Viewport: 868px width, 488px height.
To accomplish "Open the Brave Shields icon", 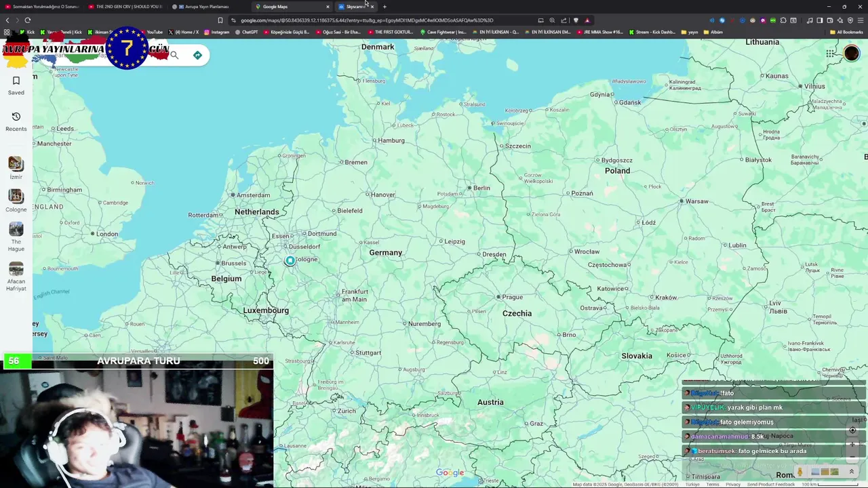I will [x=576, y=20].
